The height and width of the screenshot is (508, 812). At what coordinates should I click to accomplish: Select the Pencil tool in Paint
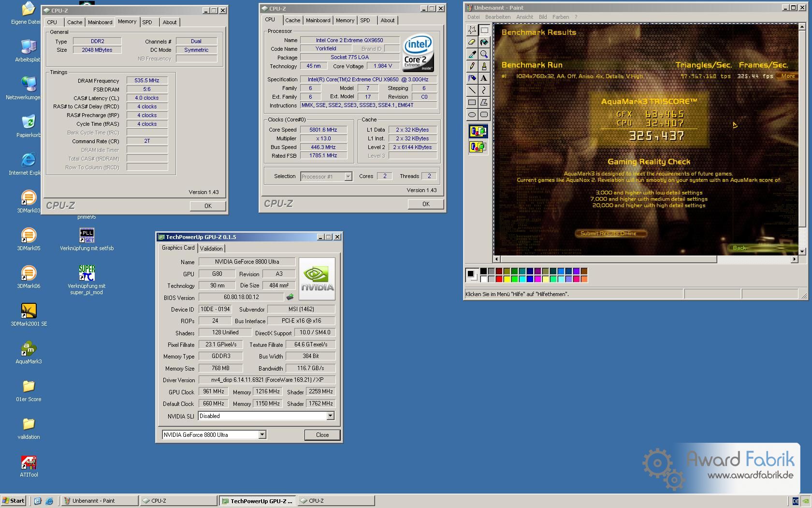(472, 66)
